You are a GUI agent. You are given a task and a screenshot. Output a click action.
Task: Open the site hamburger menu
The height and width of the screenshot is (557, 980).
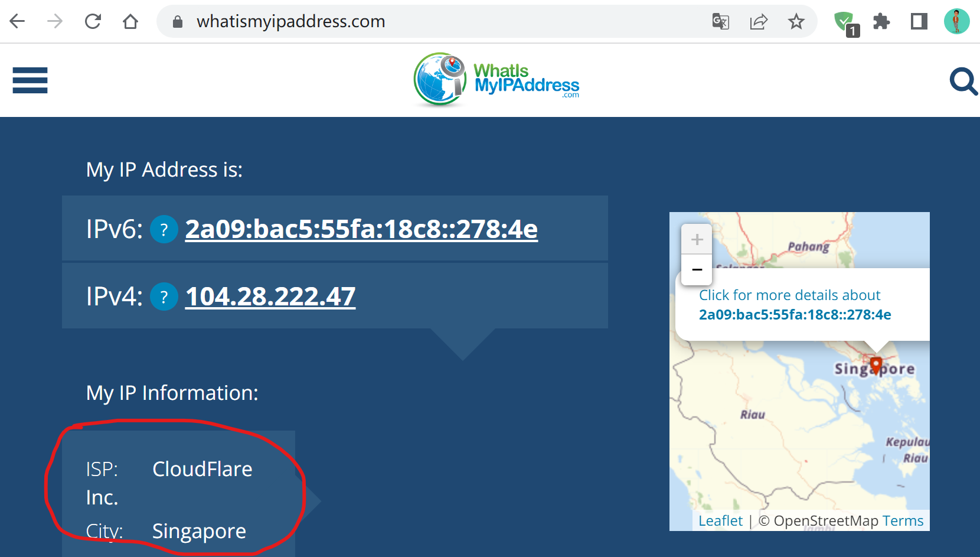pyautogui.click(x=30, y=80)
